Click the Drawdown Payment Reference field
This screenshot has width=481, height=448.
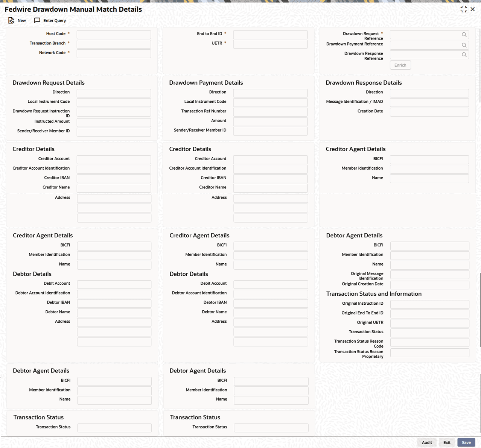point(429,45)
